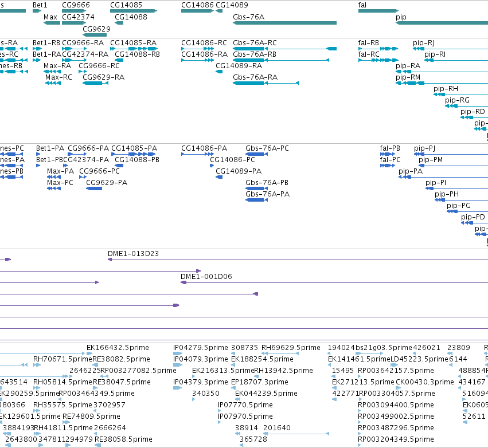Viewport: 488px width, 448px height.
Task: Click EST IP04079.3prime
Action: (x=178, y=365)
